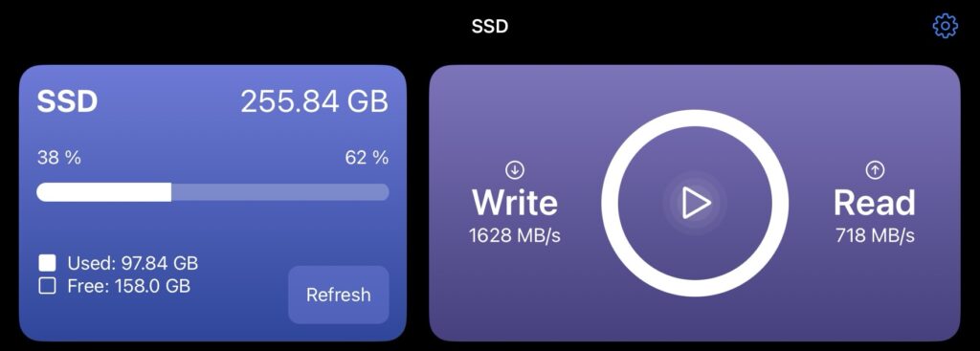The width and height of the screenshot is (980, 351).
Task: Click the SSD title at the top
Action: [x=490, y=26]
